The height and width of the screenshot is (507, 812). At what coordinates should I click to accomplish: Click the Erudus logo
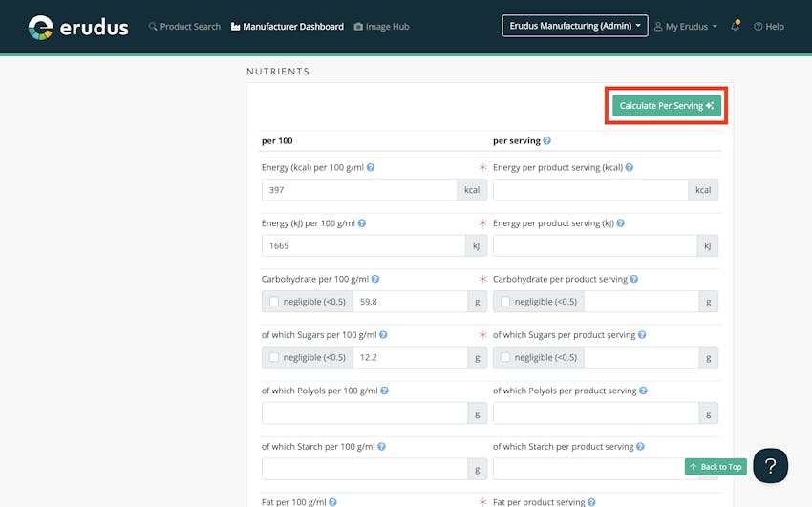(x=78, y=27)
